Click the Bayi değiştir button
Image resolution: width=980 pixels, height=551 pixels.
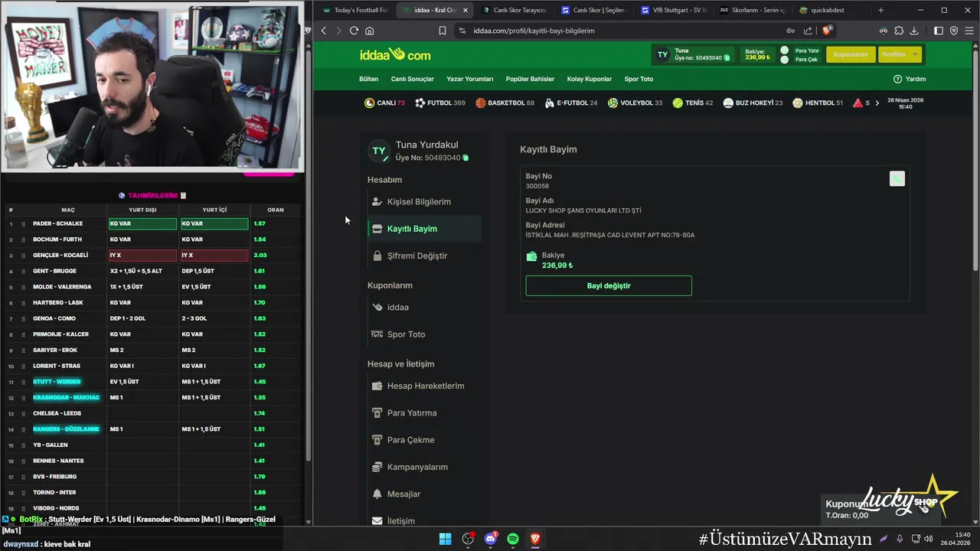609,285
